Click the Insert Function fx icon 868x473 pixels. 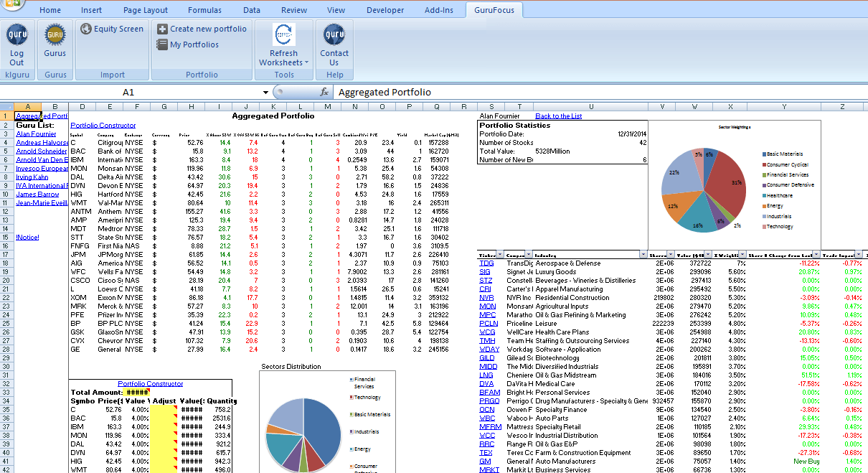[x=325, y=92]
